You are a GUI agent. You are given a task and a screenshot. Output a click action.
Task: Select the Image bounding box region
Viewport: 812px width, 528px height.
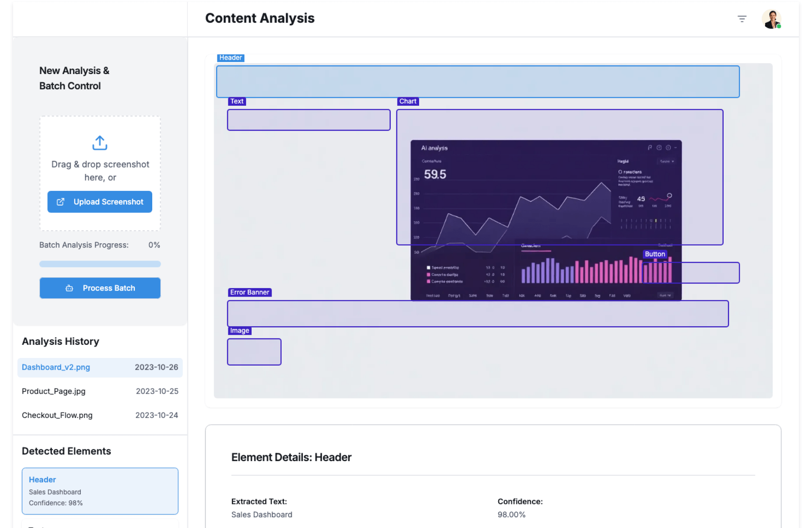pyautogui.click(x=254, y=352)
